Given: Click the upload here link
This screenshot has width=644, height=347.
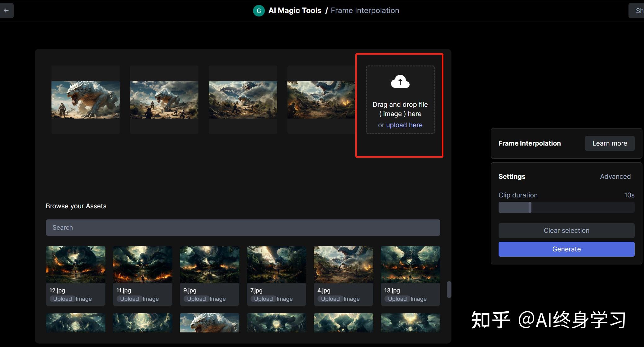Looking at the screenshot, I should (x=404, y=125).
